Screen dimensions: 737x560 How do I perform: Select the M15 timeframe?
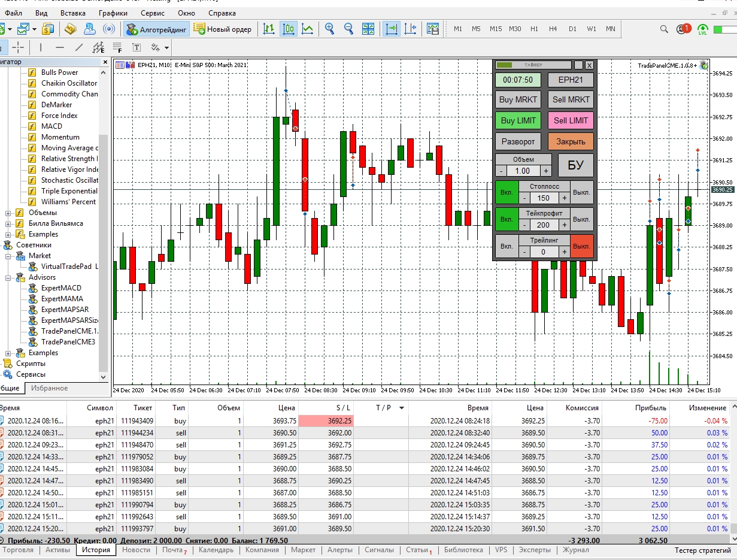(496, 29)
